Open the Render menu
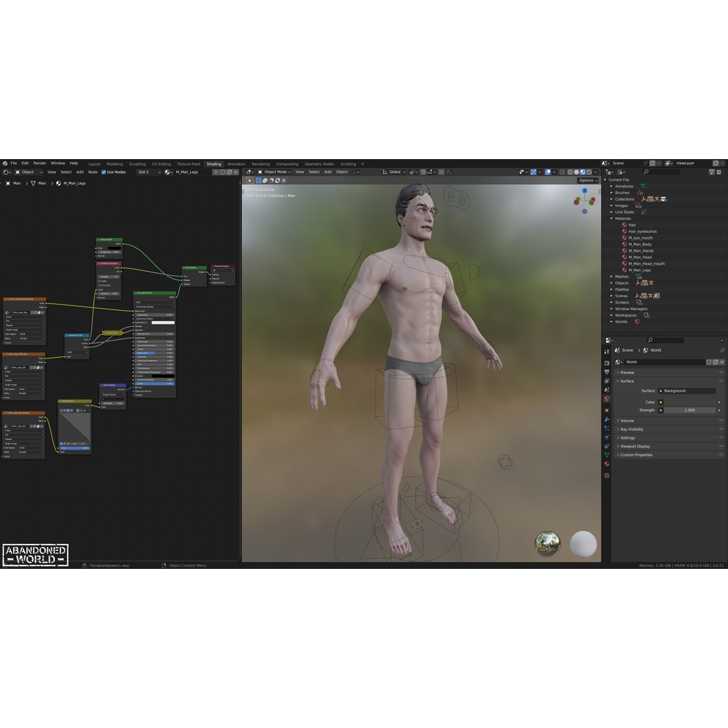 [40, 163]
